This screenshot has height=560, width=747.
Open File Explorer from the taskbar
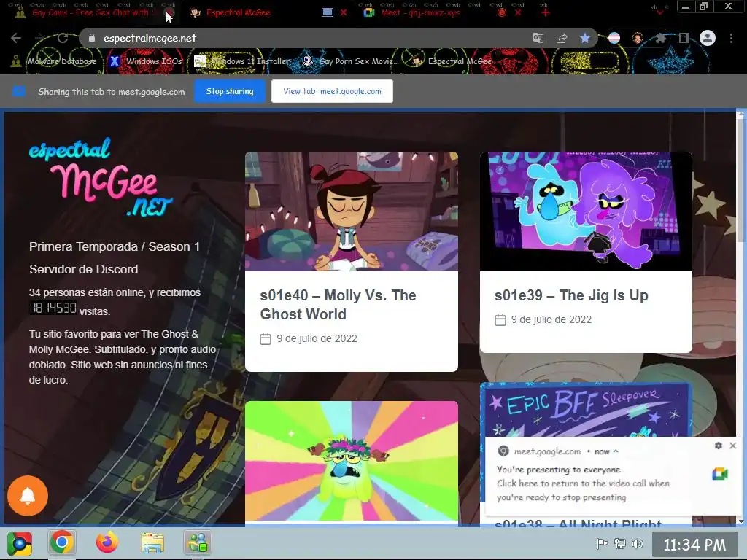coord(152,542)
